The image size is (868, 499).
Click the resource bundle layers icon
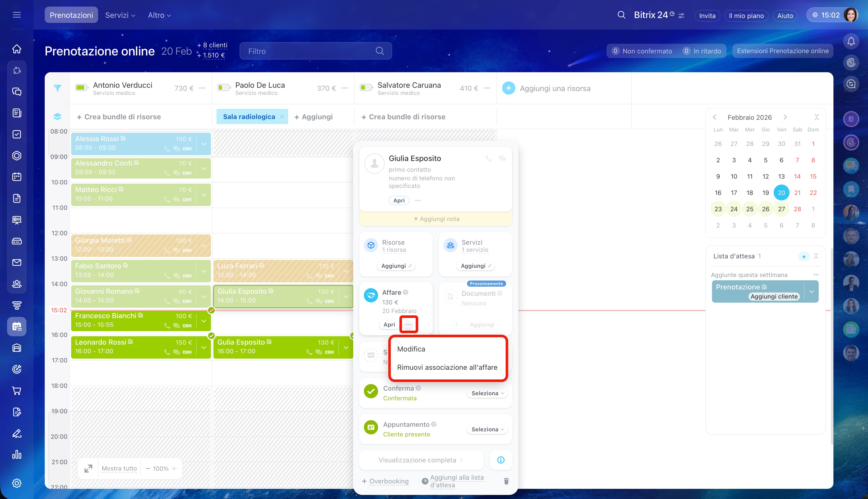click(57, 116)
